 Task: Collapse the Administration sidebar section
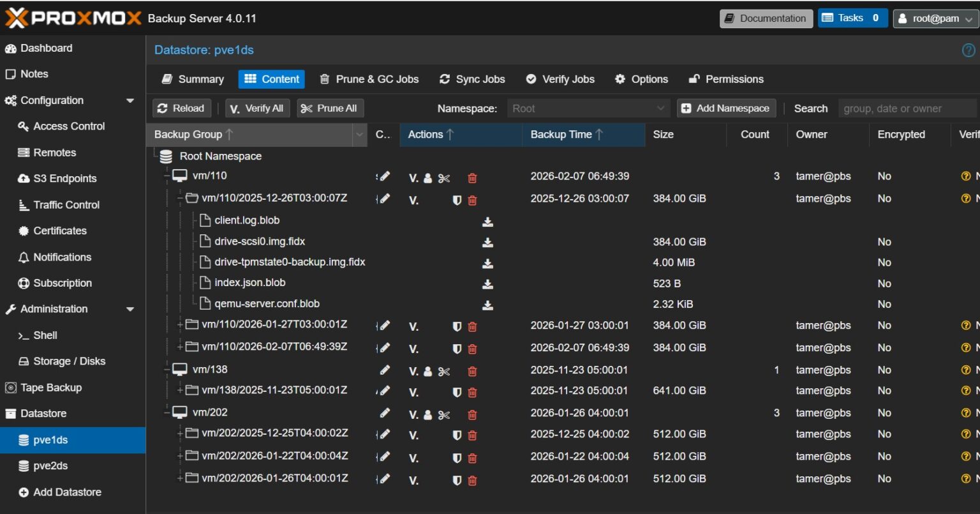pyautogui.click(x=130, y=309)
